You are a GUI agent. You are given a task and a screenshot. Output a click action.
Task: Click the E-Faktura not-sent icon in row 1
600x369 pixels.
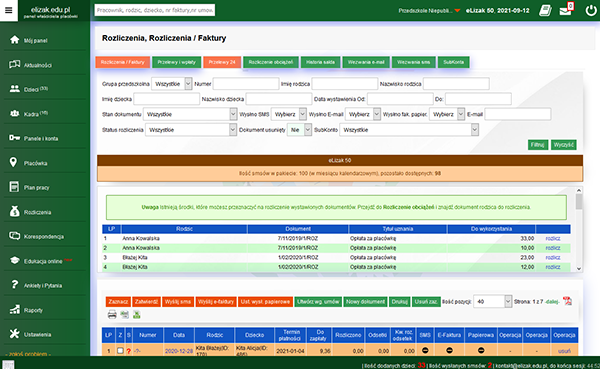tap(449, 350)
